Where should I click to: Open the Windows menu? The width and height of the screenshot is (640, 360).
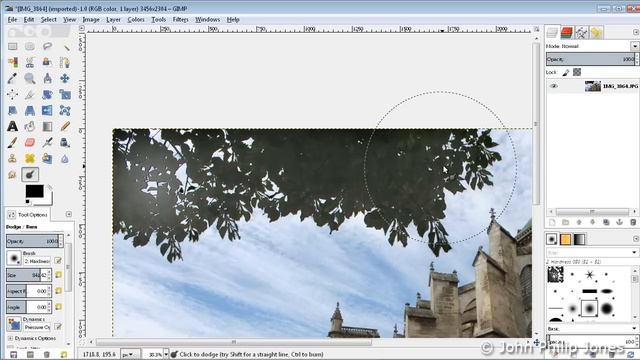[x=207, y=19]
